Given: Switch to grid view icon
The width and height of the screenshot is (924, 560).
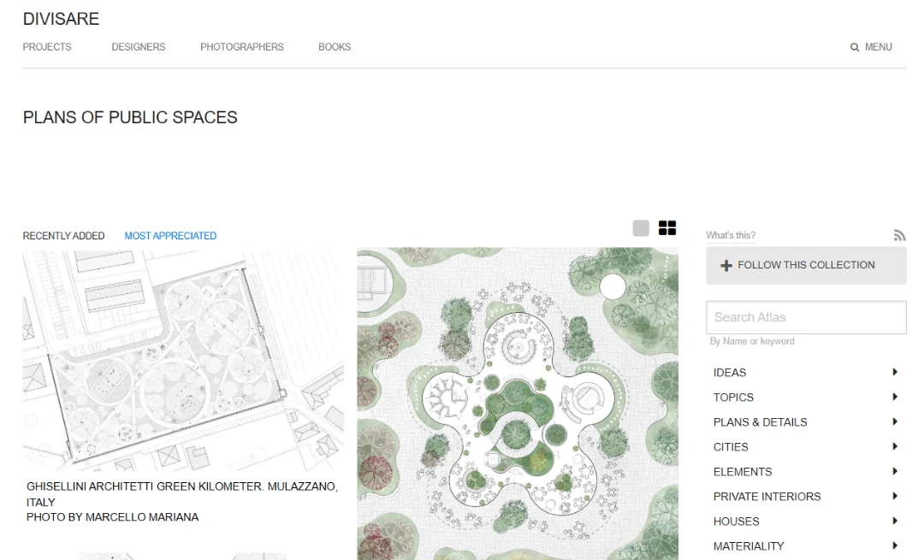Looking at the screenshot, I should (667, 228).
